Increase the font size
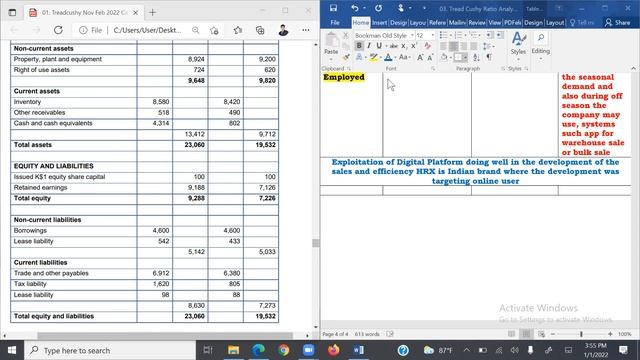This screenshot has height=360, width=640. (420, 58)
